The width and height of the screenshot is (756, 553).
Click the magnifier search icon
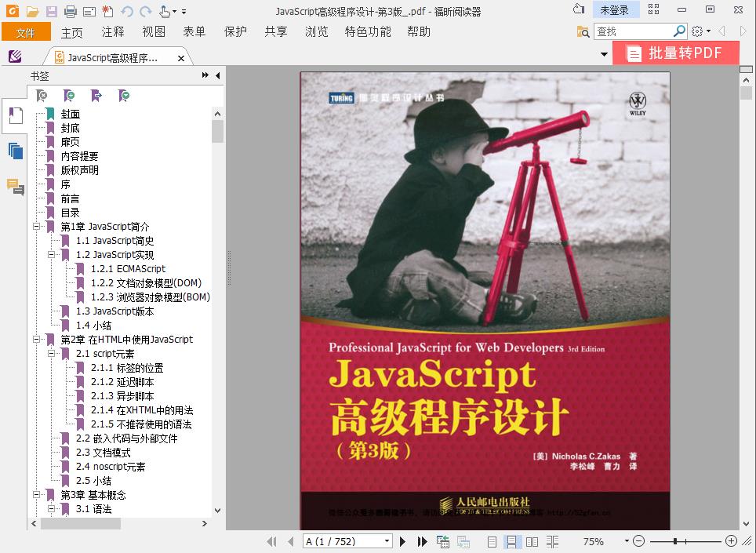click(679, 31)
